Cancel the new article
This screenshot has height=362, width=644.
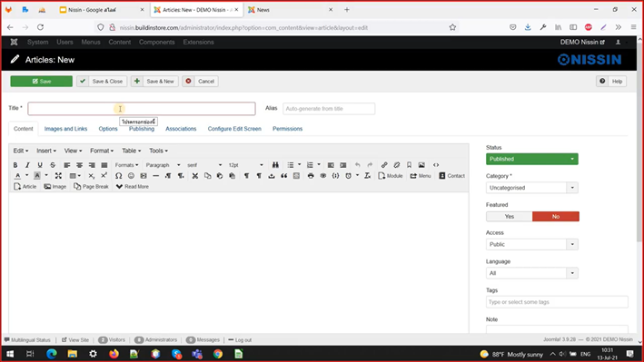(201, 82)
